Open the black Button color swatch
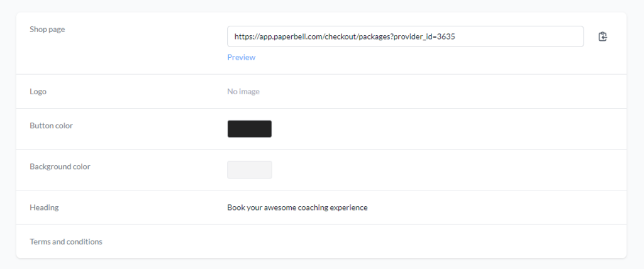This screenshot has height=269, width=644. [249, 129]
